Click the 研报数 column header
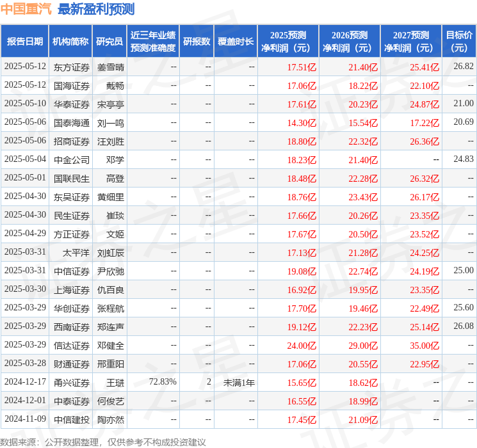This screenshot has height=448, width=477. [x=197, y=42]
